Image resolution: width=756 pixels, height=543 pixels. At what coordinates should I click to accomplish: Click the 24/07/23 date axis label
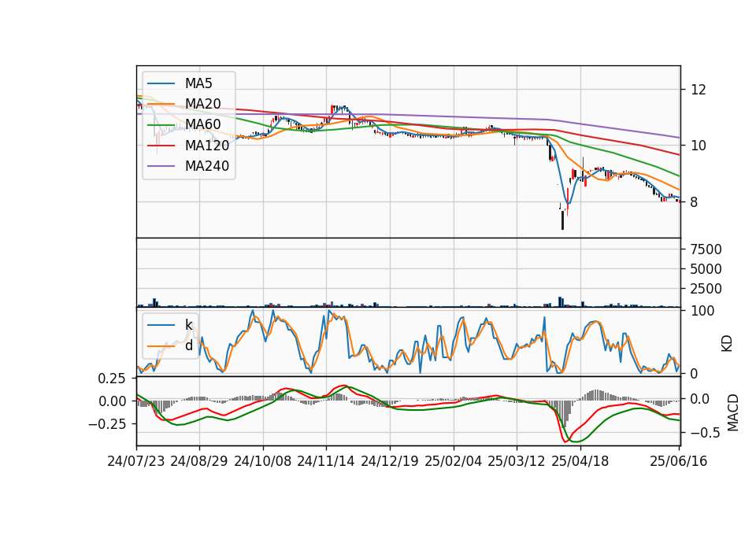pos(136,461)
